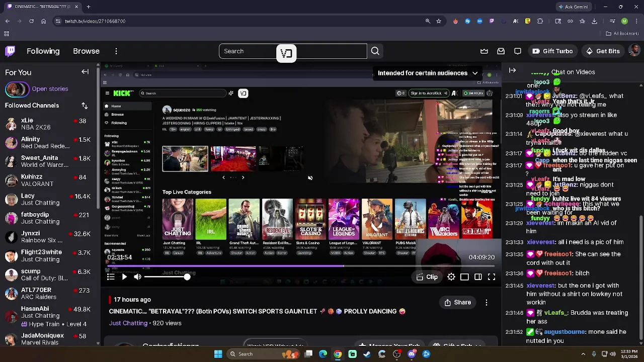
Task: Open the Sweet_Anita channel in sidebar
Action: click(x=49, y=161)
